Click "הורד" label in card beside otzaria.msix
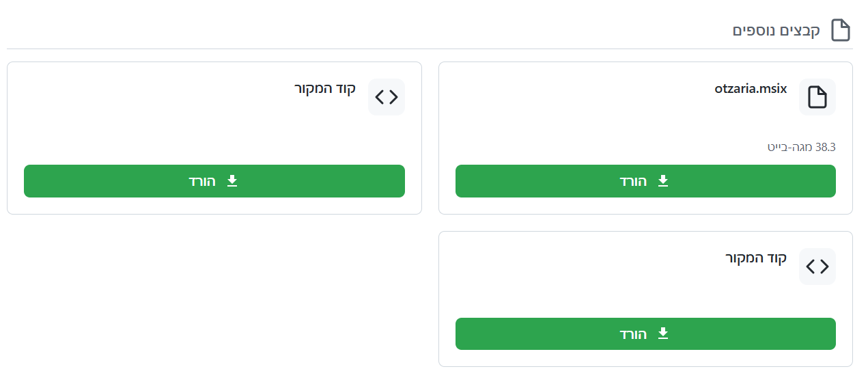This screenshot has width=868, height=382. [x=202, y=181]
